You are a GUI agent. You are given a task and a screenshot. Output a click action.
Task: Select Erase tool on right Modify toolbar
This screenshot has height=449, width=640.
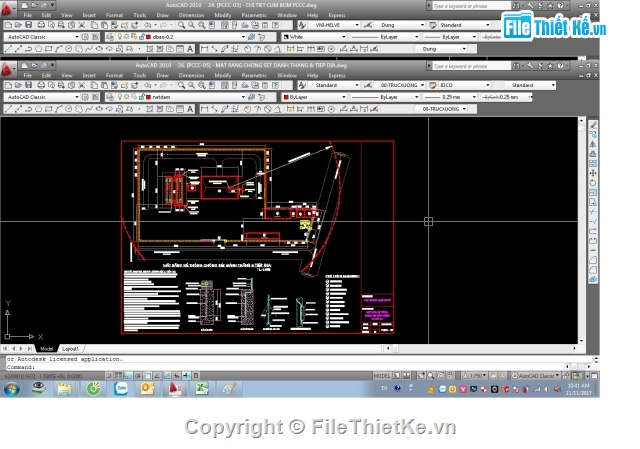pyautogui.click(x=593, y=125)
